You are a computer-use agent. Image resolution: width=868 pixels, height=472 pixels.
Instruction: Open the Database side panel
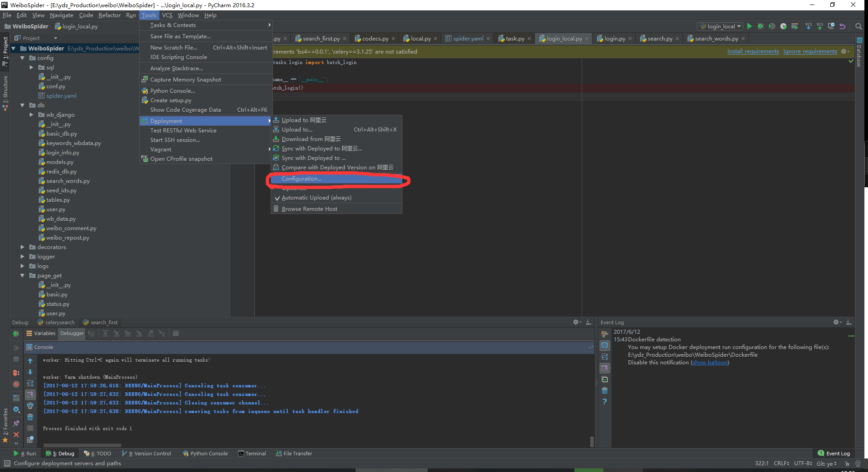coord(859,52)
